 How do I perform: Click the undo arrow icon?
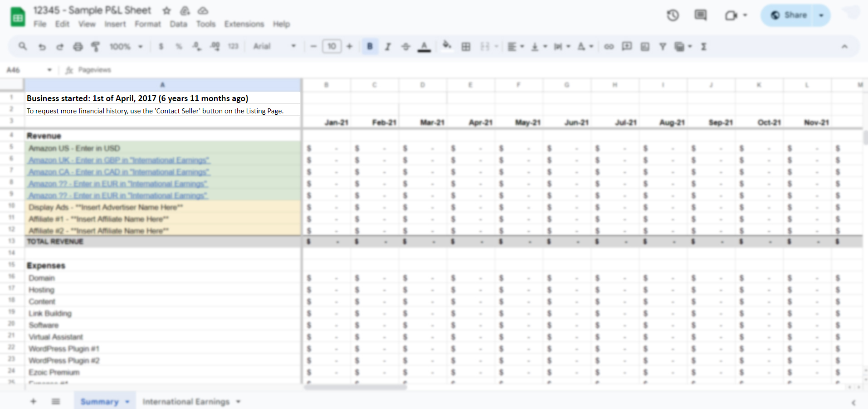click(42, 46)
